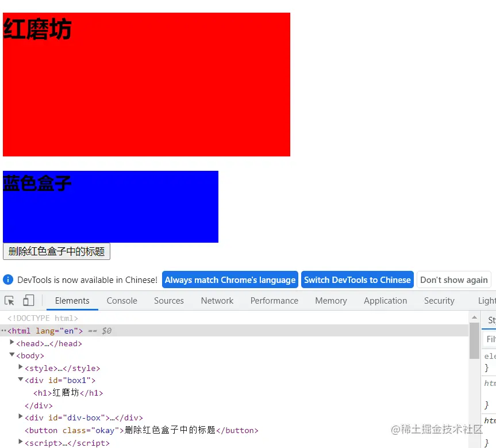The height and width of the screenshot is (448, 496).
Task: Select the html lang="en" tree row
Action: tap(234, 331)
